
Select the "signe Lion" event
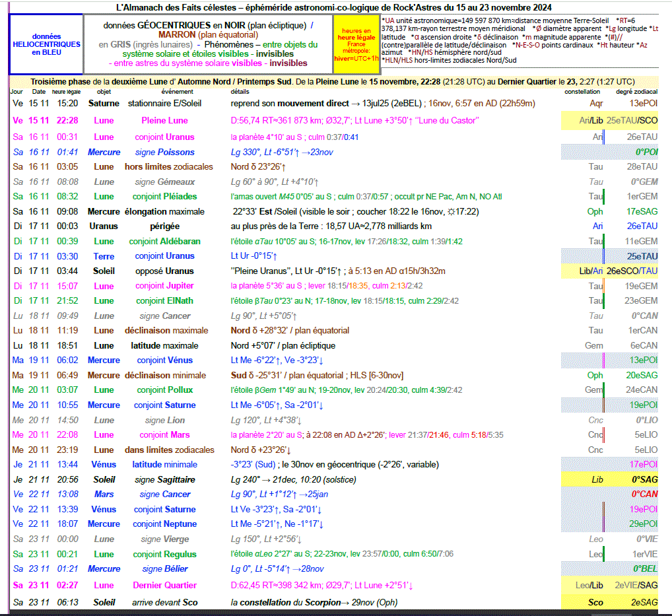coord(164,421)
